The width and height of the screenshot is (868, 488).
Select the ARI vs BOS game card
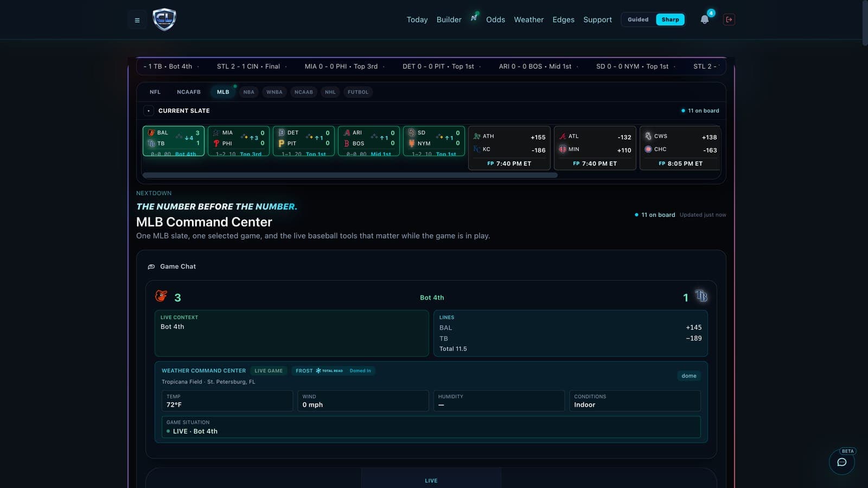coord(369,141)
